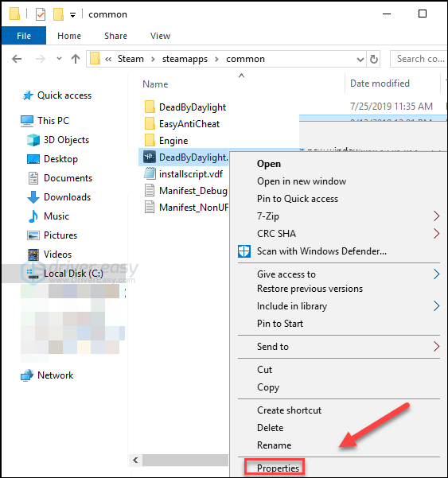Click the Steam breadcrumb segment

pyautogui.click(x=131, y=59)
